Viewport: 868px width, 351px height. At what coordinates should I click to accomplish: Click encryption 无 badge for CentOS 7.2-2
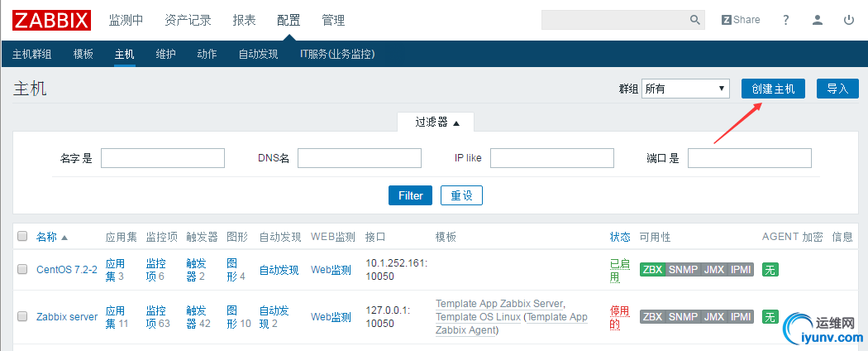(770, 270)
